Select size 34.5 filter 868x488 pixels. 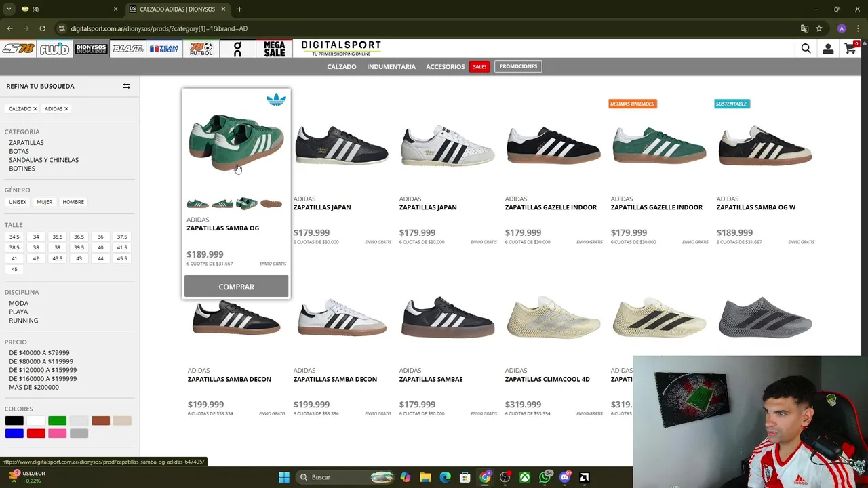pos(14,237)
